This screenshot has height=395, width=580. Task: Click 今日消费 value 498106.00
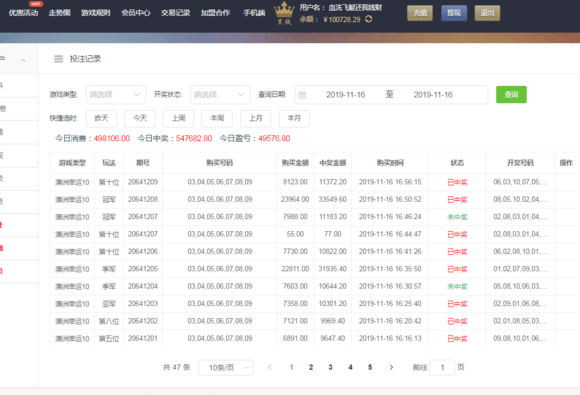112,139
